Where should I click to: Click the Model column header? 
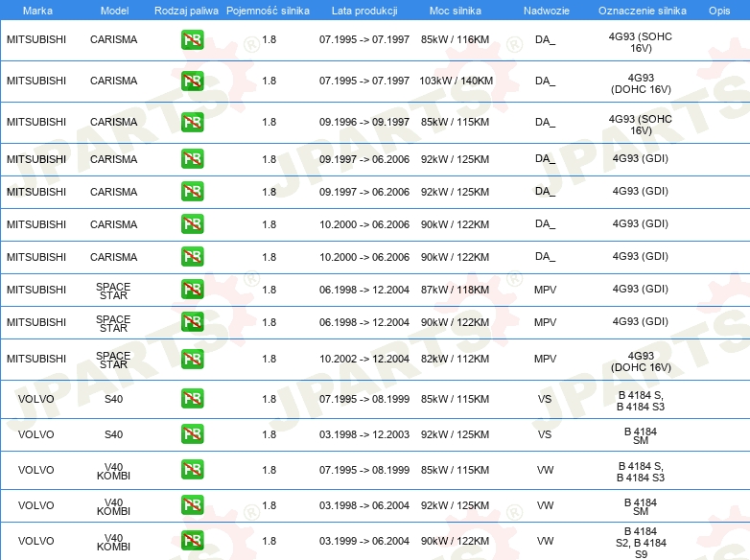[x=113, y=11]
